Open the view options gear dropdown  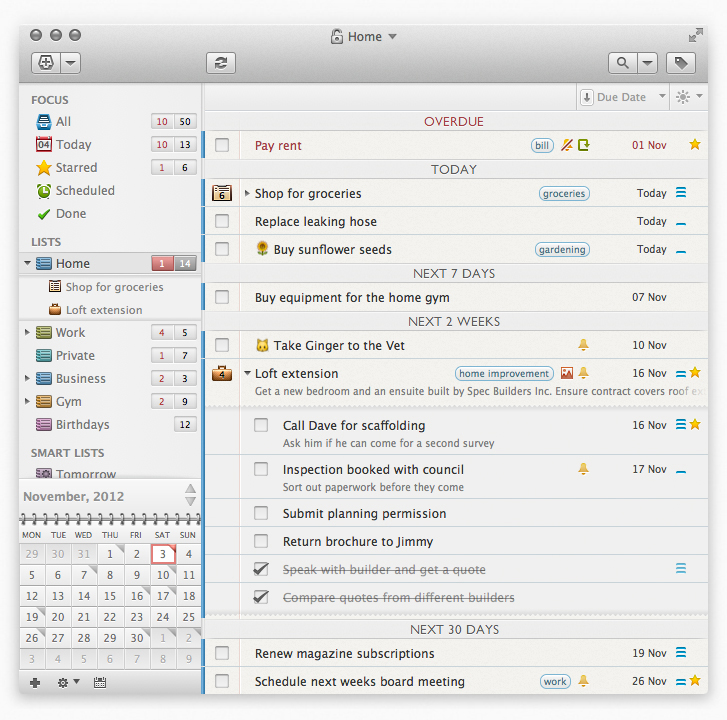[689, 97]
